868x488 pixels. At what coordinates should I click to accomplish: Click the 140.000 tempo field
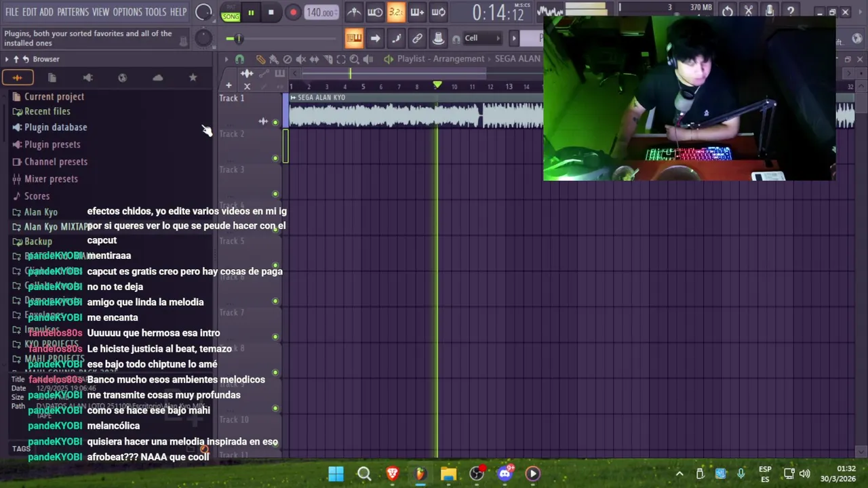point(320,12)
